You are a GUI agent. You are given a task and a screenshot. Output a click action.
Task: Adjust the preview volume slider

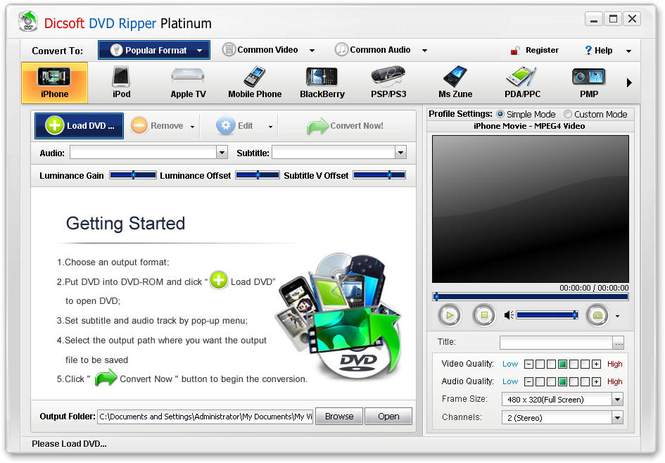[x=547, y=315]
